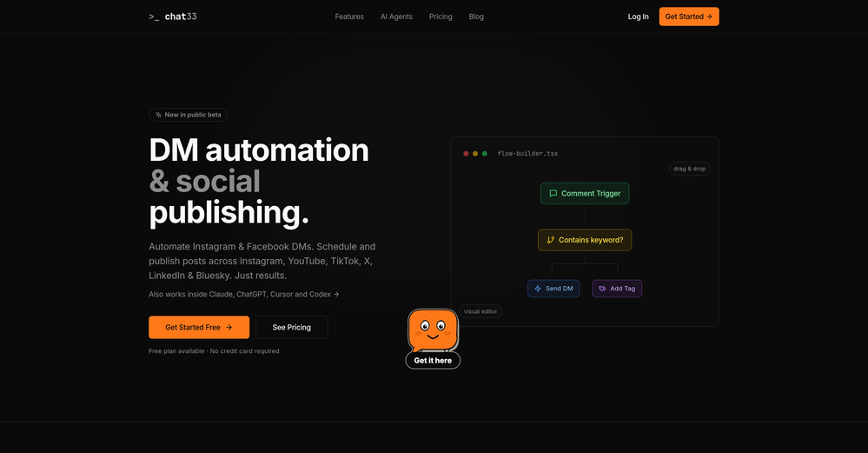Click the Get it here pill
Image resolution: width=868 pixels, height=453 pixels.
tap(433, 361)
